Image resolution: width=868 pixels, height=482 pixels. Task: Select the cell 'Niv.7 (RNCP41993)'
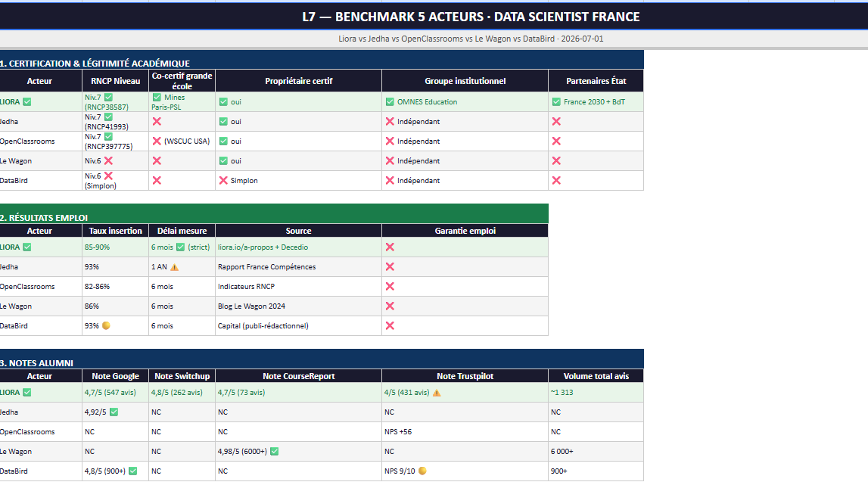115,122
